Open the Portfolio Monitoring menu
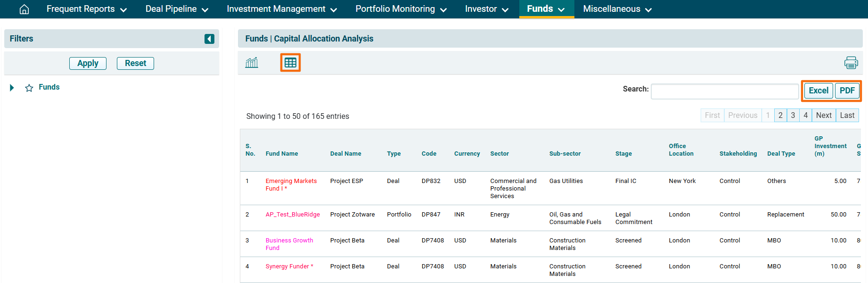Viewport: 868px width, 283px height. coord(401,9)
